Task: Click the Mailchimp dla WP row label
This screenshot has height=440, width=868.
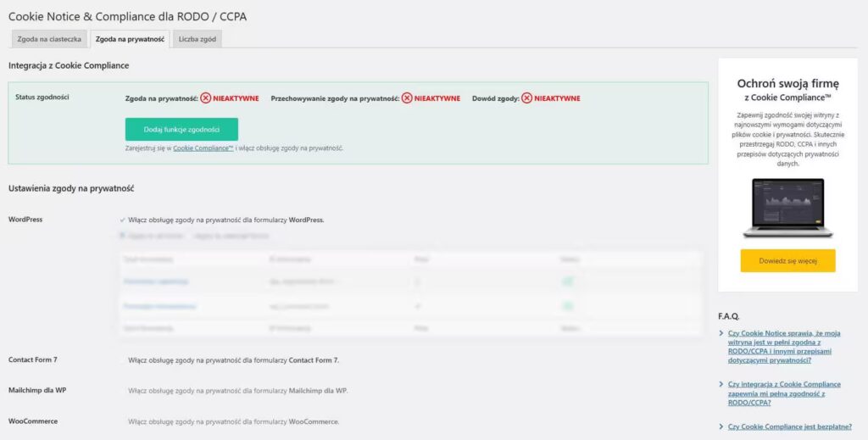Action: 37,390
